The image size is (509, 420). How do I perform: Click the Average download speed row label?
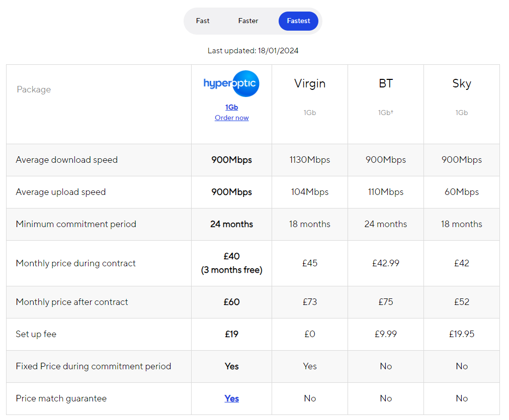tap(66, 160)
